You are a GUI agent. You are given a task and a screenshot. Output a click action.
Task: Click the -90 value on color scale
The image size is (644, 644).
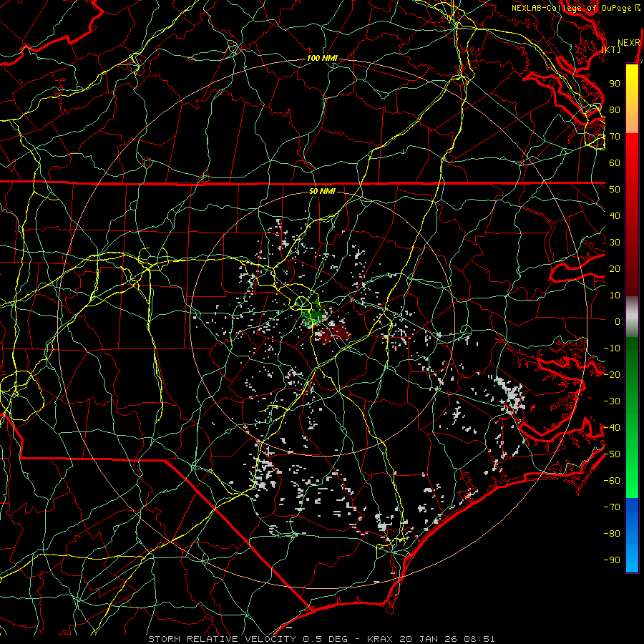(x=612, y=560)
